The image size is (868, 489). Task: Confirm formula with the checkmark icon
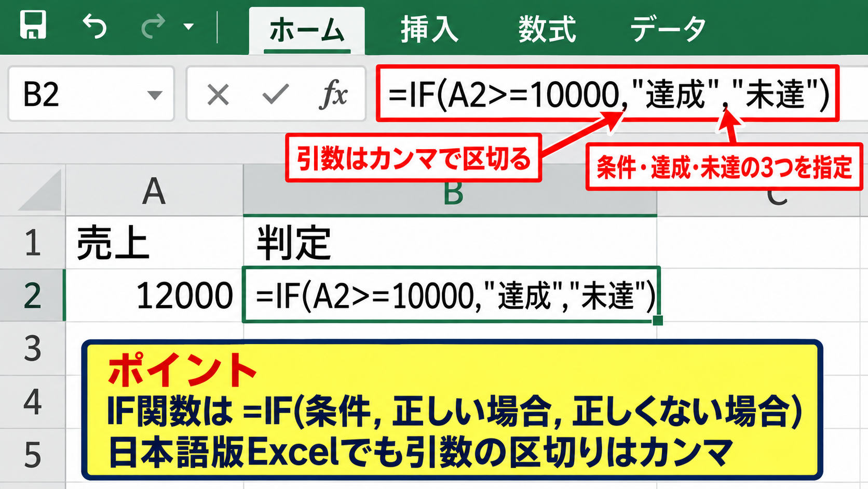[276, 95]
